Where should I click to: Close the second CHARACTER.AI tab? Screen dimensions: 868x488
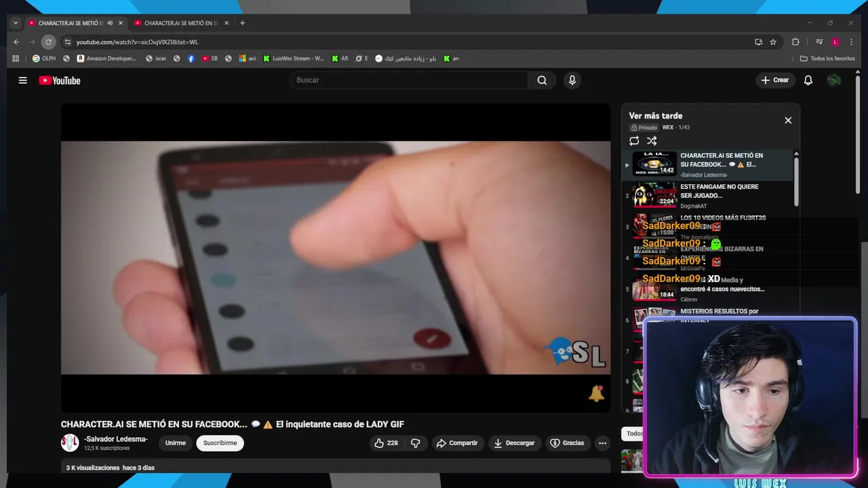point(226,23)
